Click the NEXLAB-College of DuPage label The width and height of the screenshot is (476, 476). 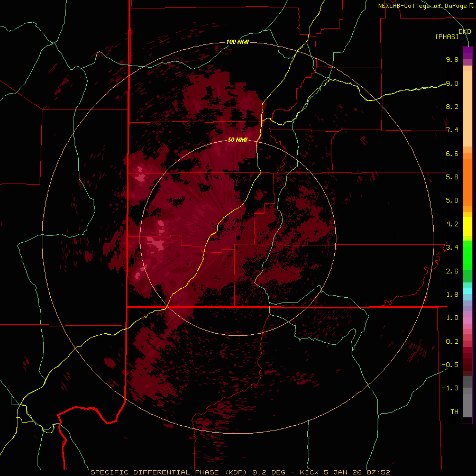423,6
